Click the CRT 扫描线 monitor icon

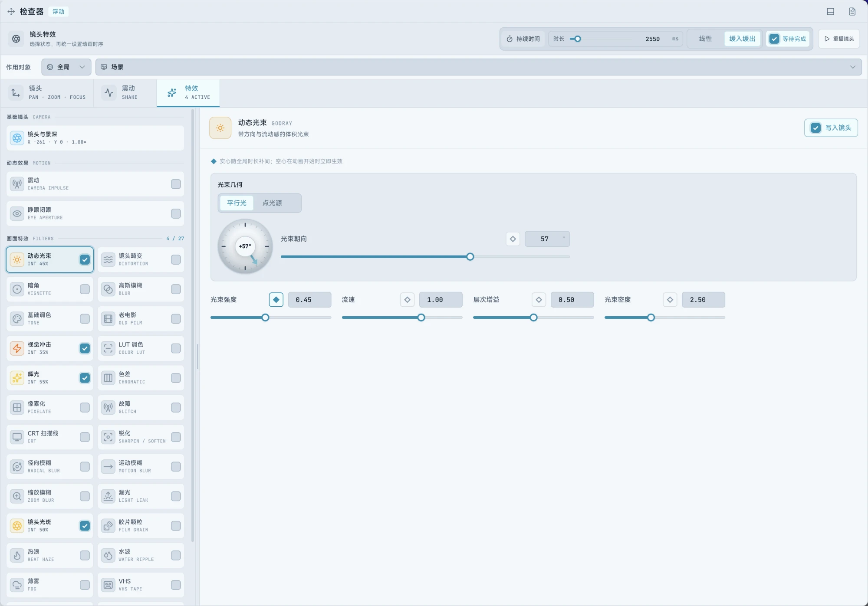(x=17, y=437)
